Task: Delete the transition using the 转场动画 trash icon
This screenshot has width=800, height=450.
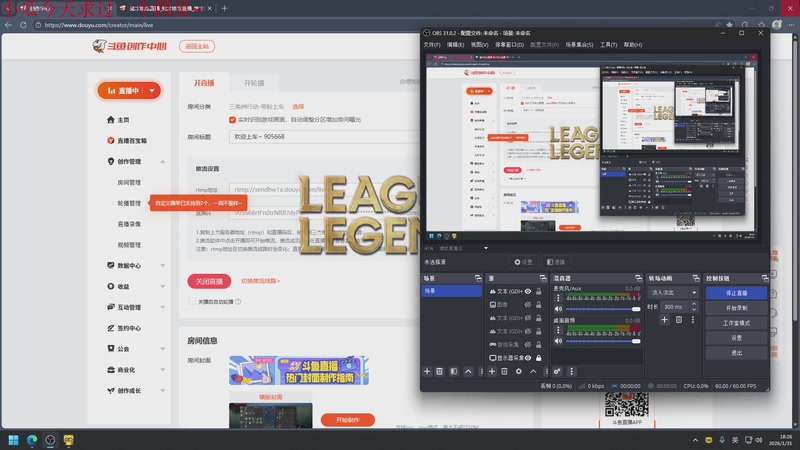Action: pos(679,320)
